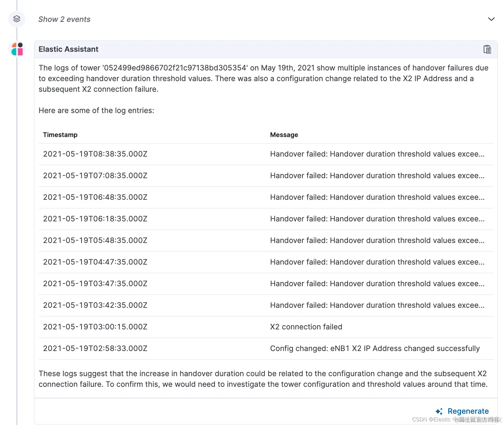This screenshot has width=504, height=425.
Task: Select timestamp 2021-05-19T03:00:15.000Z
Action: [x=95, y=327]
